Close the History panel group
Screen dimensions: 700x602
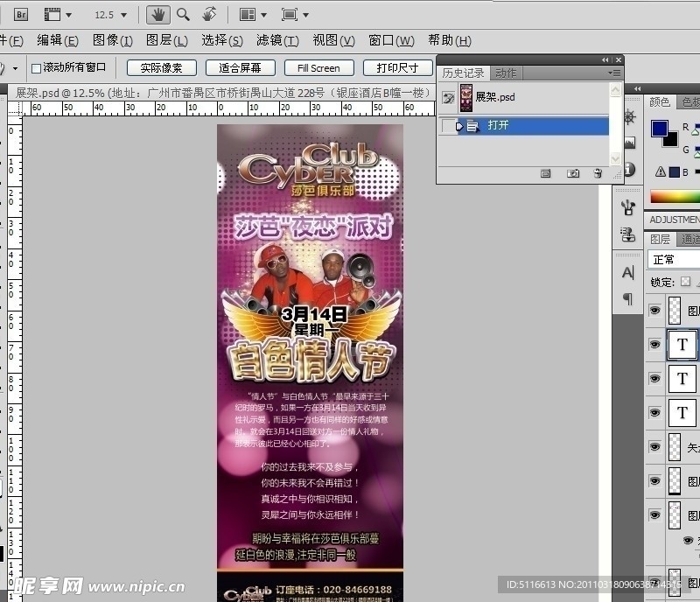pos(619,59)
